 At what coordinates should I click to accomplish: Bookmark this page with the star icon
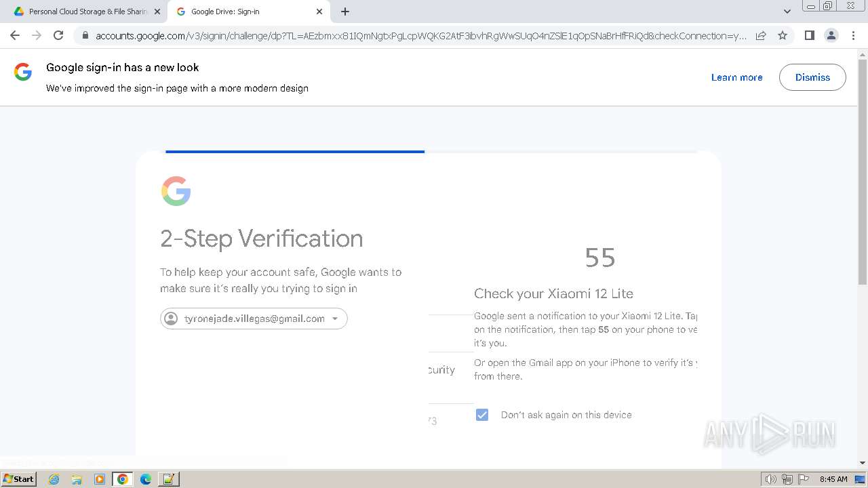point(783,35)
